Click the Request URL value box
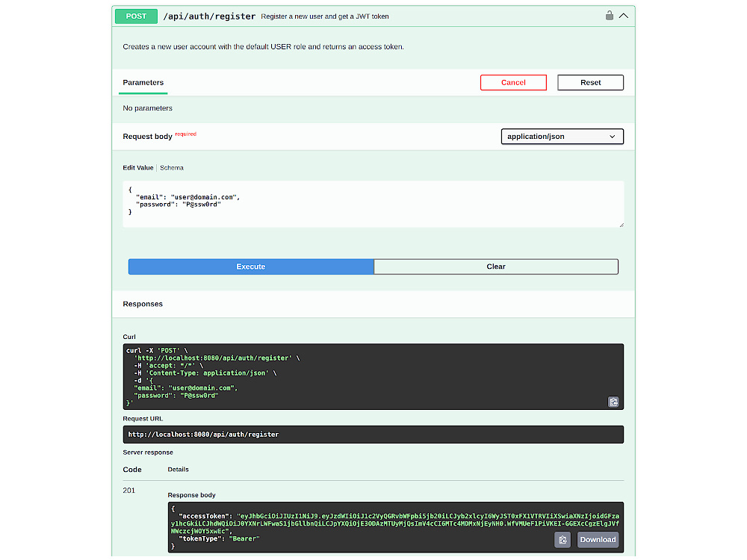The image size is (747, 560). (x=373, y=435)
